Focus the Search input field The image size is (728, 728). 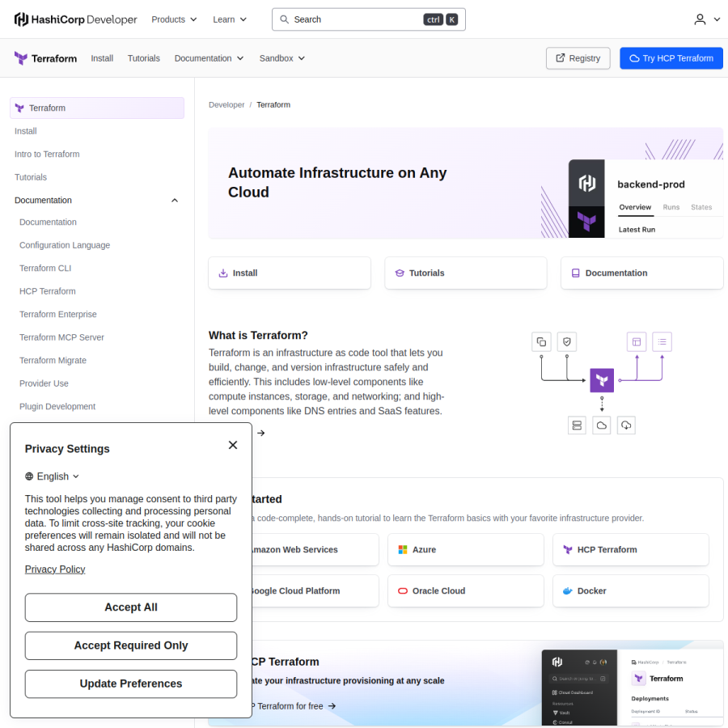pos(369,19)
